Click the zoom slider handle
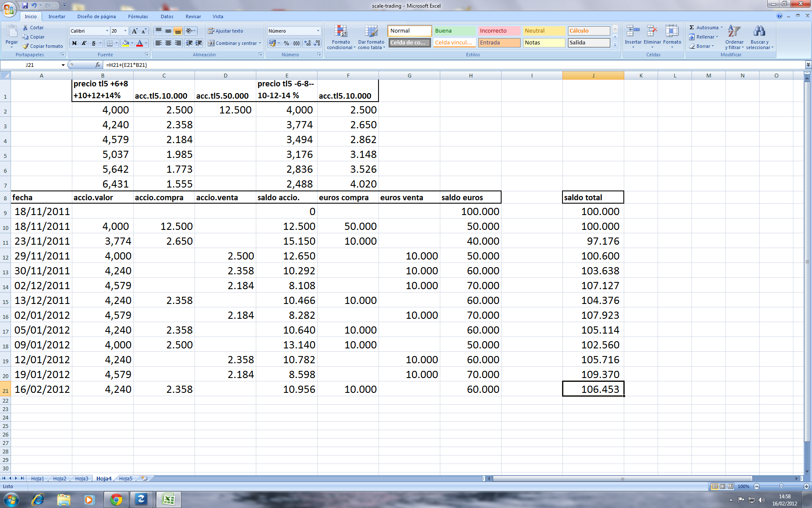 coord(781,486)
